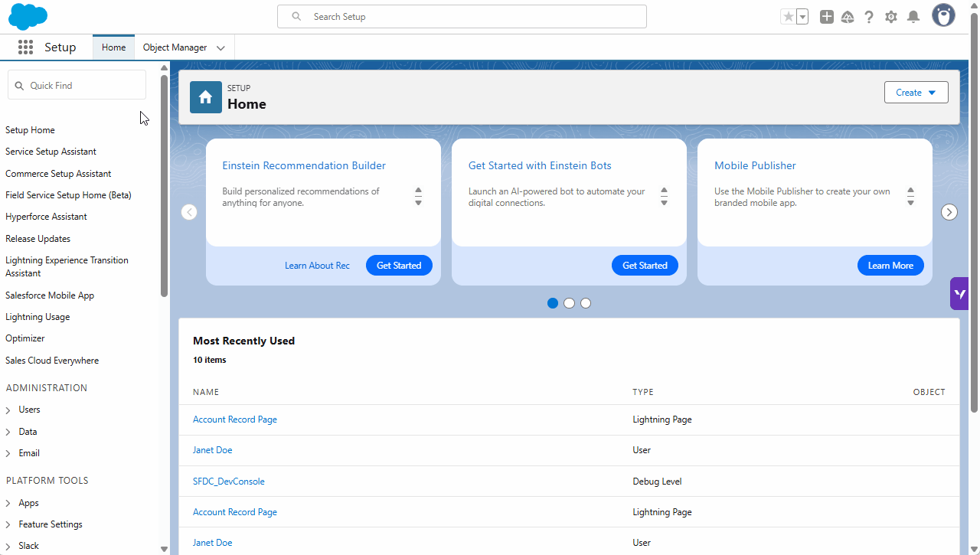Expand the Mobile Publisher card description
Image resolution: width=980 pixels, height=555 pixels.
(x=910, y=197)
